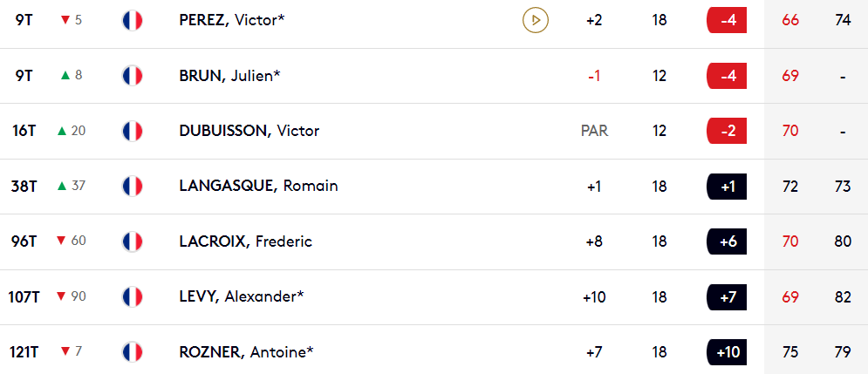The width and height of the screenshot is (868, 374).
Task: Click green up arrow in Brun's row
Action: click(65, 75)
